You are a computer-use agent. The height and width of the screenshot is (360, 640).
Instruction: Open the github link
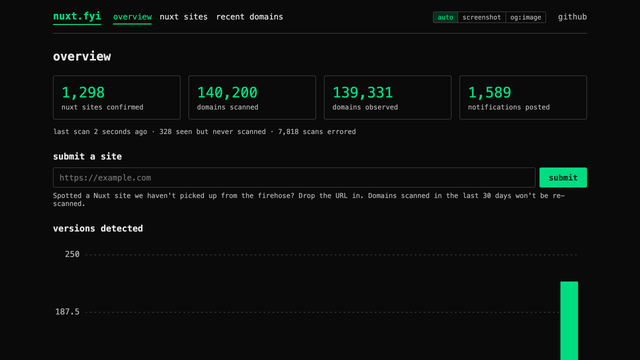click(572, 17)
